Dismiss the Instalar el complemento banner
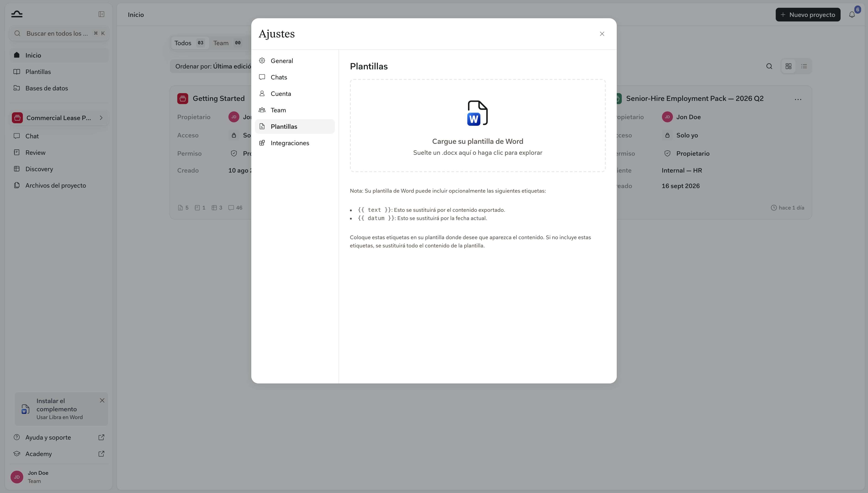Image resolution: width=868 pixels, height=493 pixels. click(x=102, y=401)
